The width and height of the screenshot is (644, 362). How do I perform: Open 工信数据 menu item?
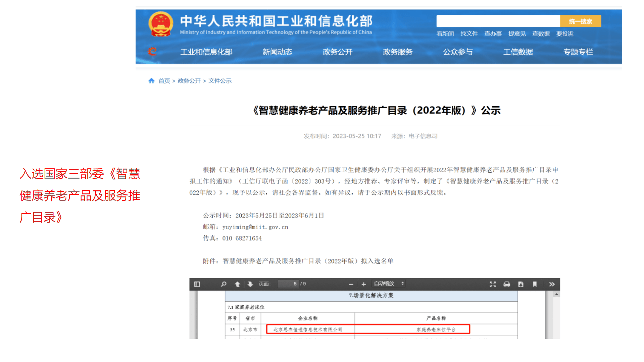pos(518,52)
